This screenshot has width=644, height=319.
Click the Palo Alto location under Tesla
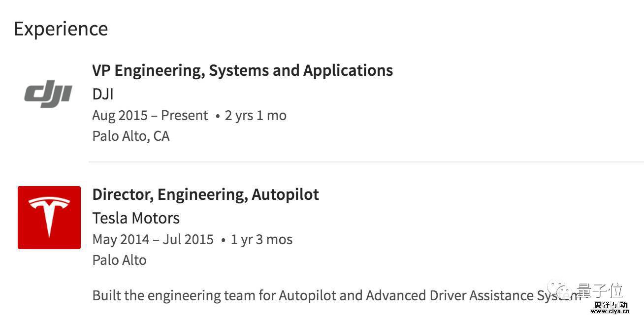coord(119,260)
